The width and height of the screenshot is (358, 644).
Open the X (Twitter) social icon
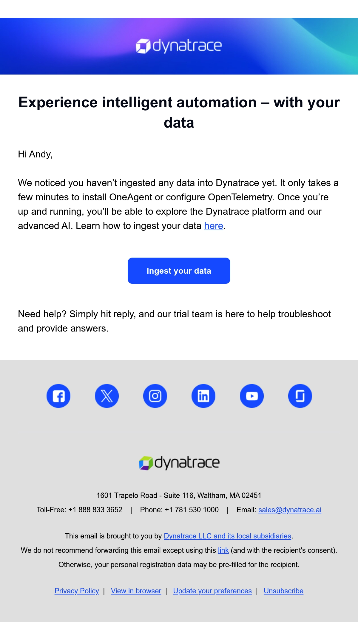(107, 396)
